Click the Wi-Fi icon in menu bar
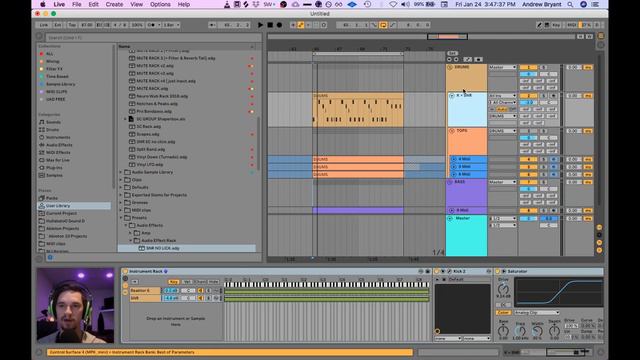 click(393, 4)
